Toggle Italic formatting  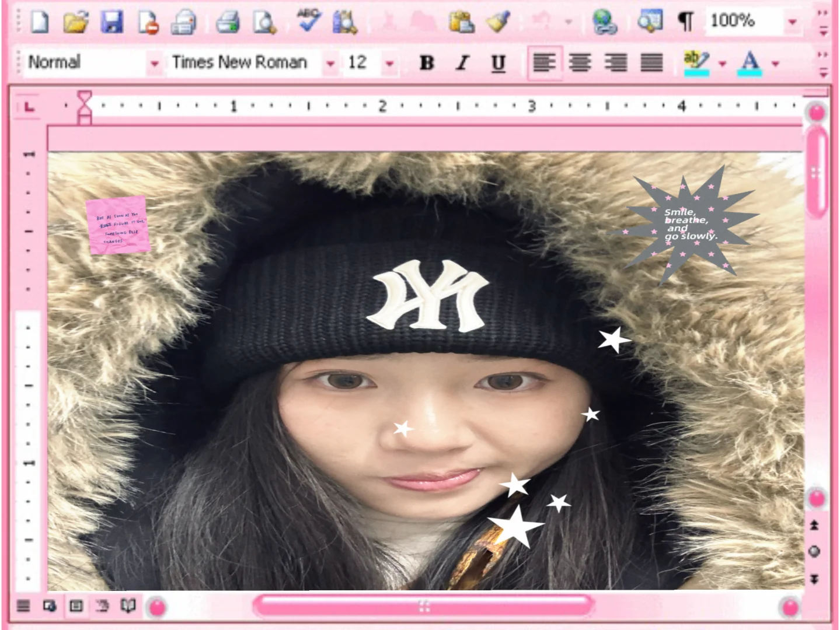coord(463,62)
